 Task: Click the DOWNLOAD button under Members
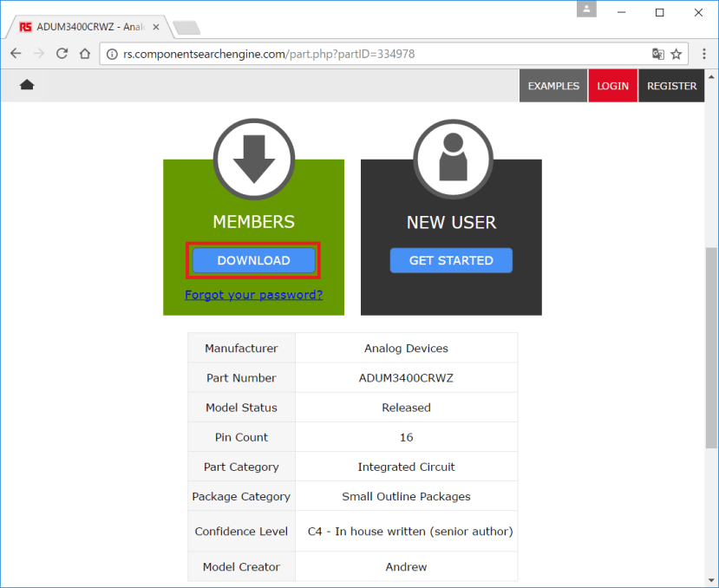253,260
